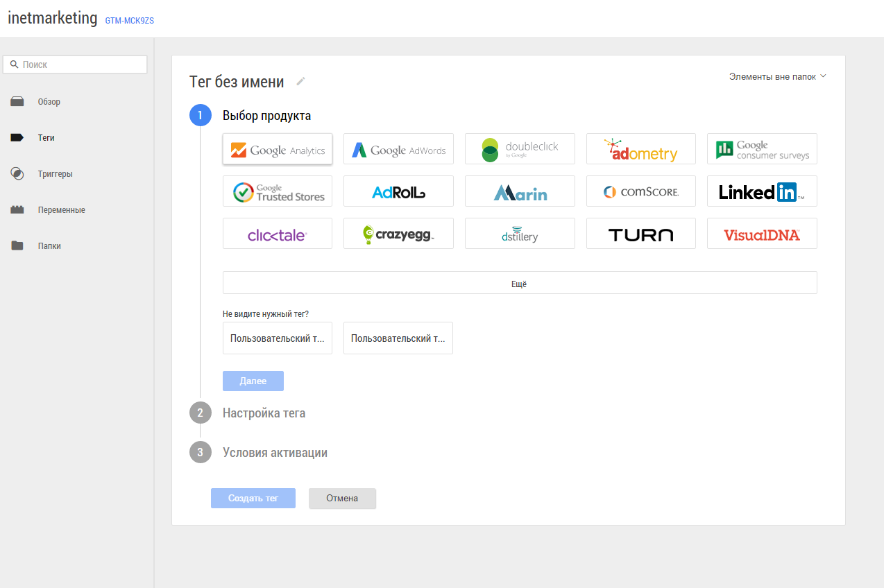
Task: Select the Marin tag tile
Action: coord(520,191)
